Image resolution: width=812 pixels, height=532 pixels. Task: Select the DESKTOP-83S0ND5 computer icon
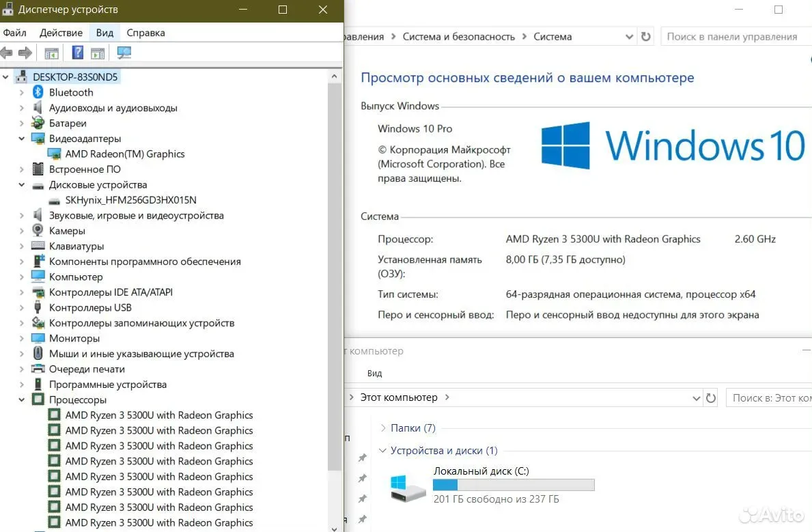(21, 76)
